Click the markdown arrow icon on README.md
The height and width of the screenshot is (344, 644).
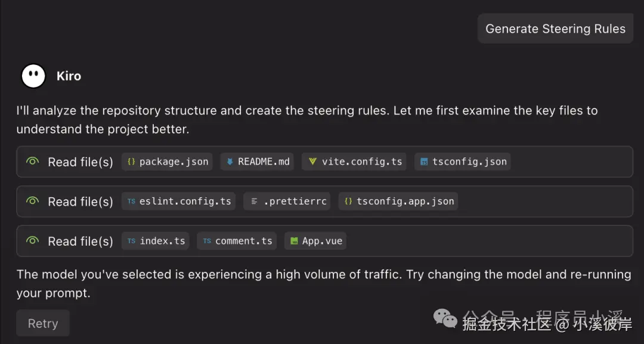(230, 162)
